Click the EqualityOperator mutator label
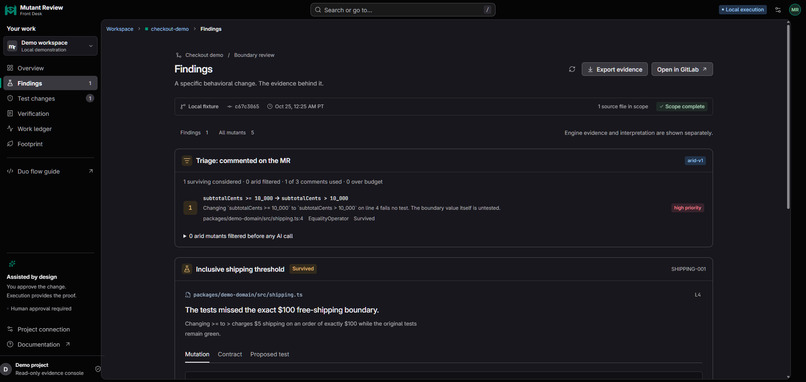 click(328, 219)
